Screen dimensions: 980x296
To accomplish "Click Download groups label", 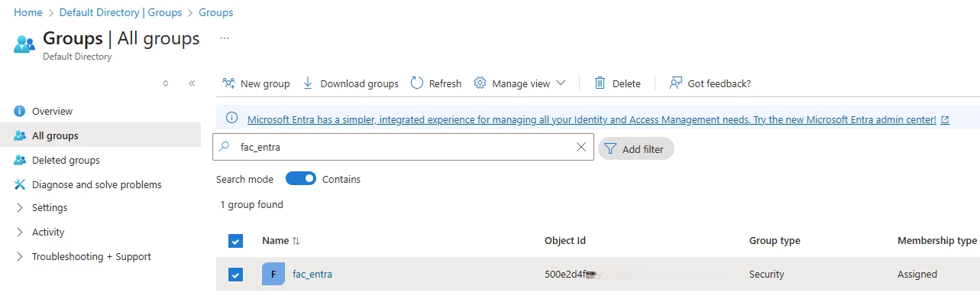I will (x=359, y=83).
